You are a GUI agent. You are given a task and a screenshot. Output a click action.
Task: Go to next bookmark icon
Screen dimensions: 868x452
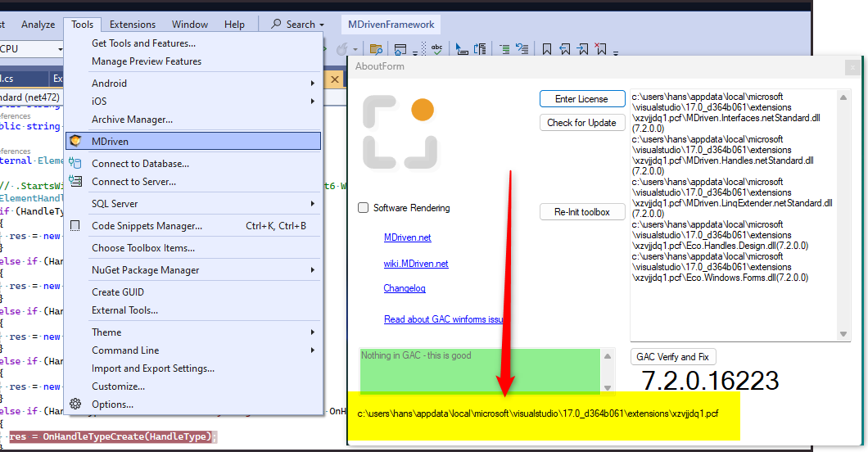(x=583, y=50)
